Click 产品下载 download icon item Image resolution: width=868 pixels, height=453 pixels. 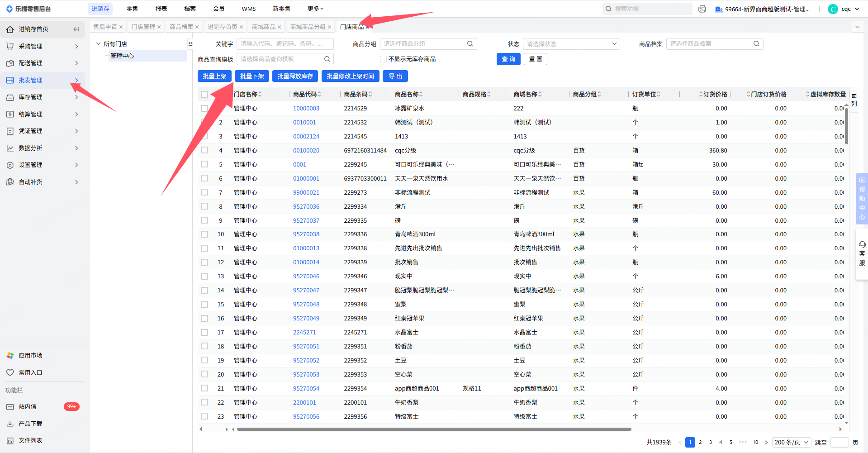pyautogui.click(x=30, y=424)
